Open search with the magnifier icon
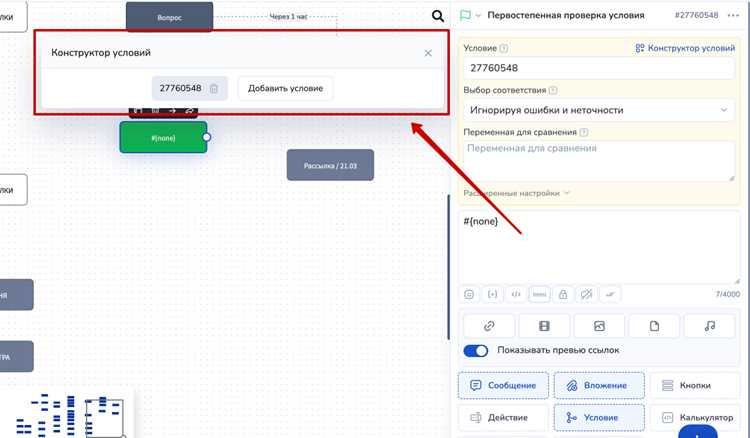The image size is (750, 438). tap(438, 16)
